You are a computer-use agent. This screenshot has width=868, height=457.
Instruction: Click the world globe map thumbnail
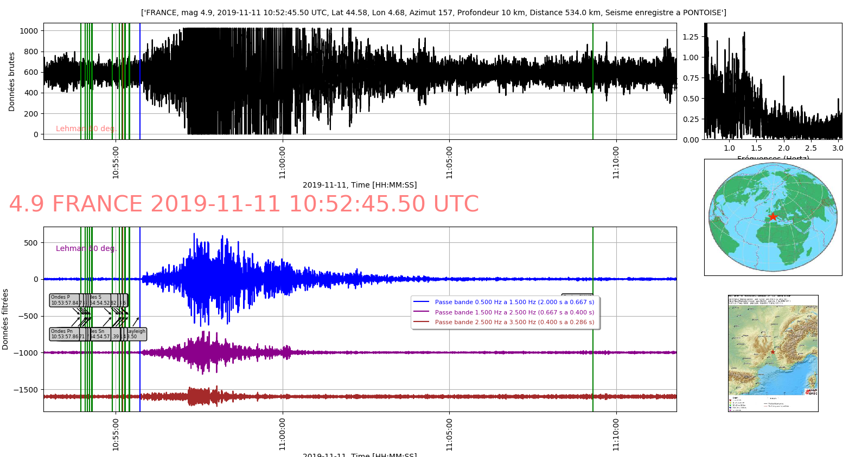773,217
